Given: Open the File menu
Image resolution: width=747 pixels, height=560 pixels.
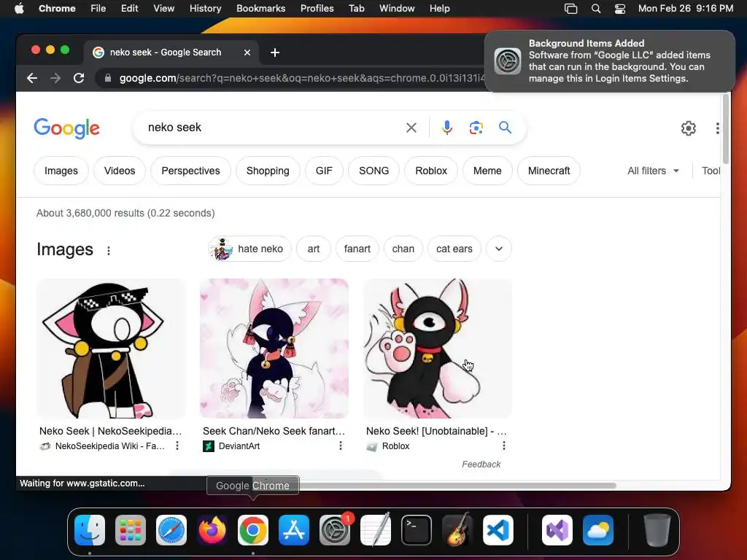Looking at the screenshot, I should pos(98,9).
